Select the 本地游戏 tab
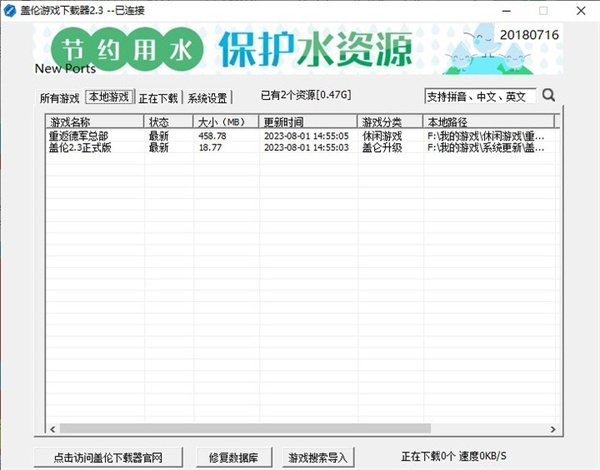600x470 pixels. pyautogui.click(x=108, y=98)
